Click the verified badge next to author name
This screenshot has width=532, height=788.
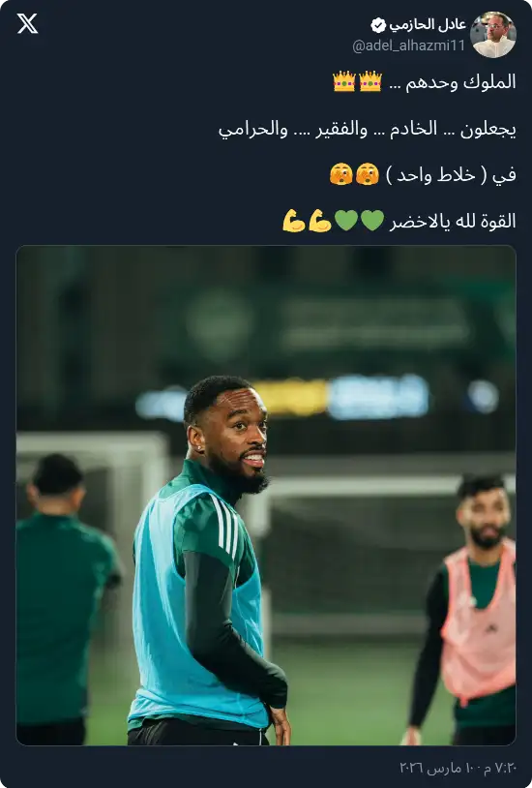(378, 25)
